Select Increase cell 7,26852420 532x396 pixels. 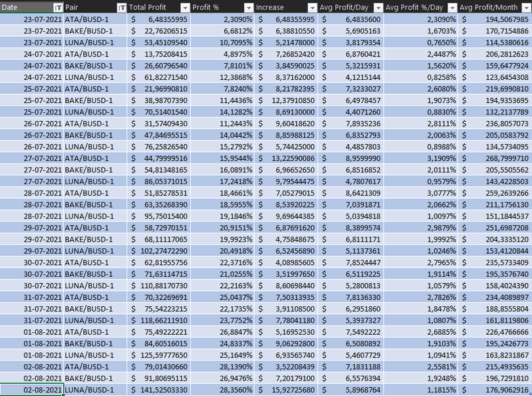(x=286, y=54)
